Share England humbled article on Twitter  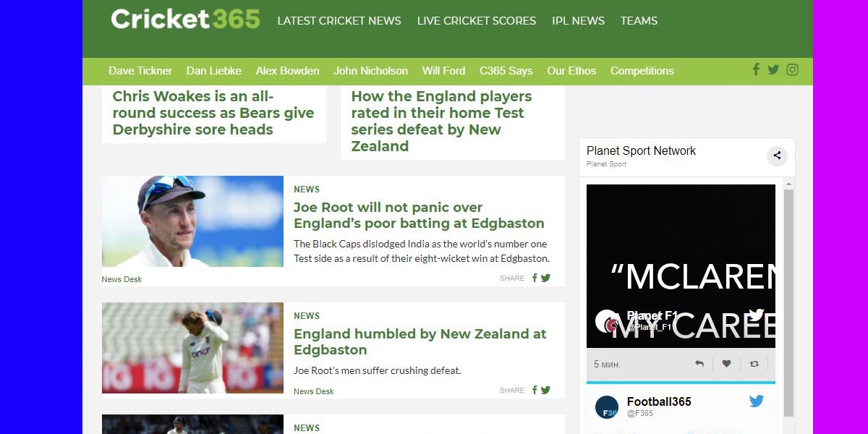[x=545, y=390]
